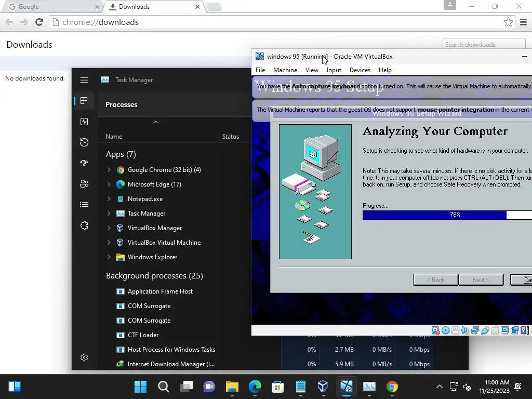Open VirtualBox Help menu
This screenshot has width=532, height=399.
[x=385, y=70]
